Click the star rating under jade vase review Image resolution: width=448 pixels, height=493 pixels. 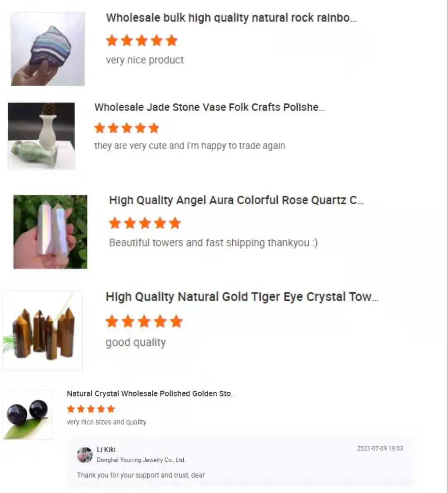pyautogui.click(x=127, y=128)
